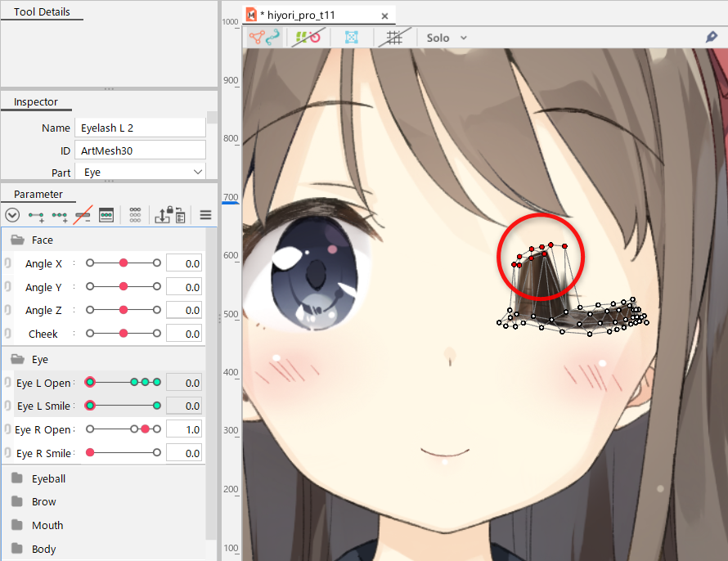This screenshot has width=728, height=561.
Task: Click the pen icon at canvas toolbar right
Action: [x=711, y=38]
